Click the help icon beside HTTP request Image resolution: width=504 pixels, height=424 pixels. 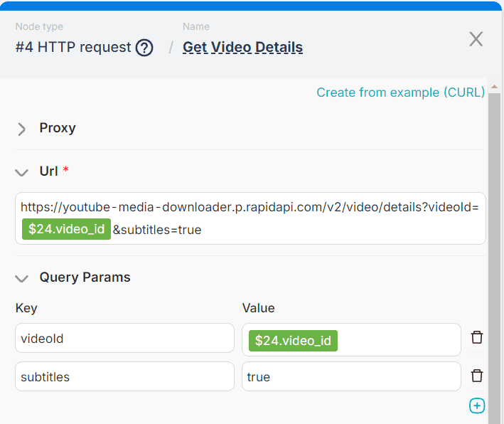point(144,48)
